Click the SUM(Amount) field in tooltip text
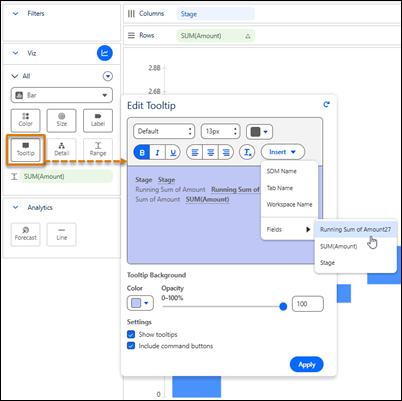 (207, 199)
